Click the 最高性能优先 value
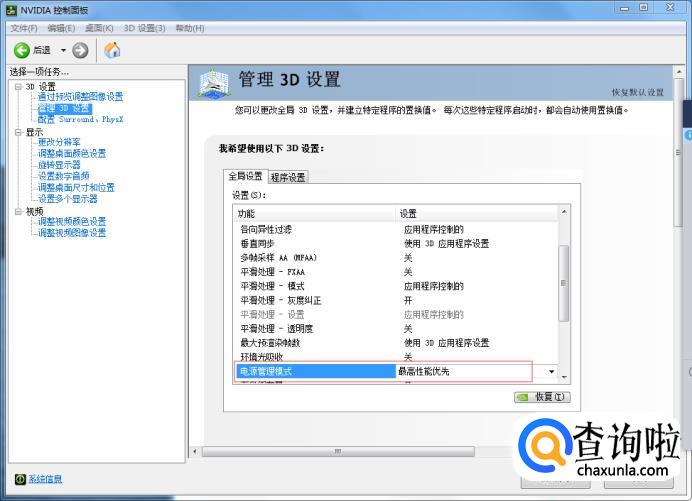This screenshot has width=692, height=501. coord(424,372)
